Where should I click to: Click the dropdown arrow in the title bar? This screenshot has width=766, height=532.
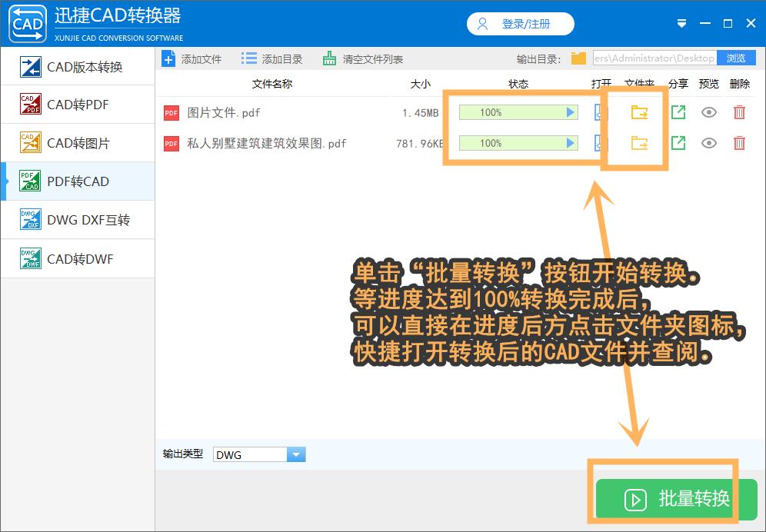681,23
